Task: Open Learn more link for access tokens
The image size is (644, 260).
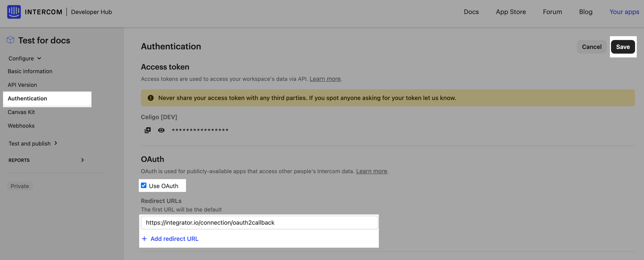Action: [x=325, y=79]
